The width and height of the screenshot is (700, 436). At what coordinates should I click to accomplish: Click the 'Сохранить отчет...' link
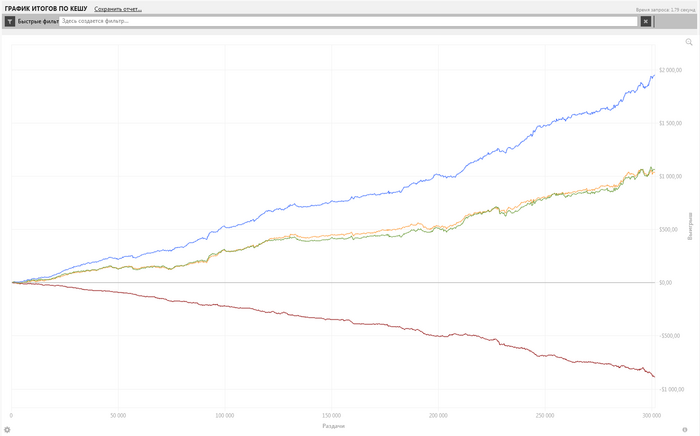(118, 9)
